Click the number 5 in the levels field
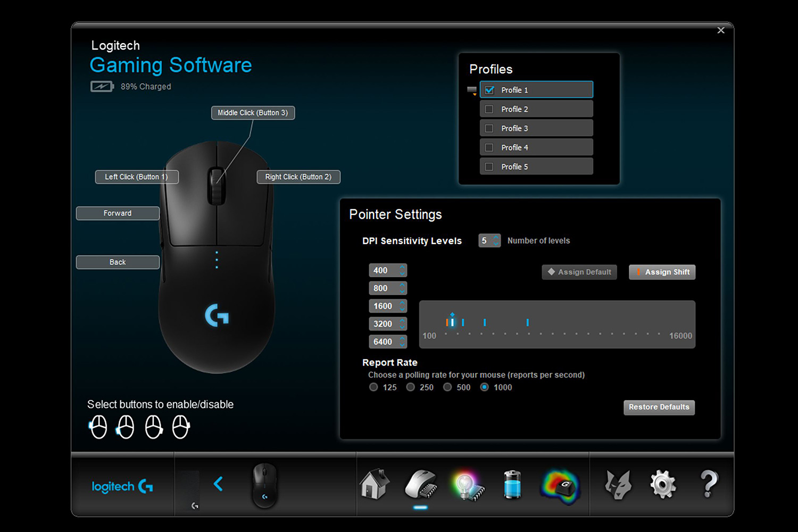 click(x=484, y=240)
